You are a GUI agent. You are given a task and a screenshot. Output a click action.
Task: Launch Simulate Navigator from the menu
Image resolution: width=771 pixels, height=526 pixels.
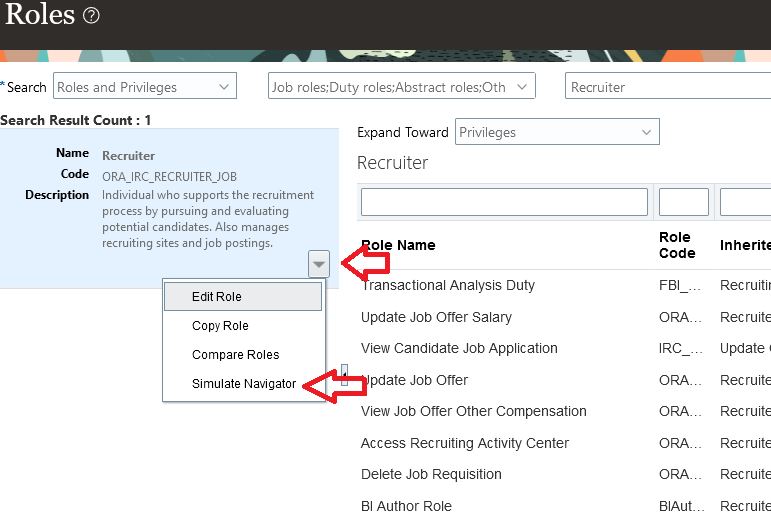click(243, 383)
